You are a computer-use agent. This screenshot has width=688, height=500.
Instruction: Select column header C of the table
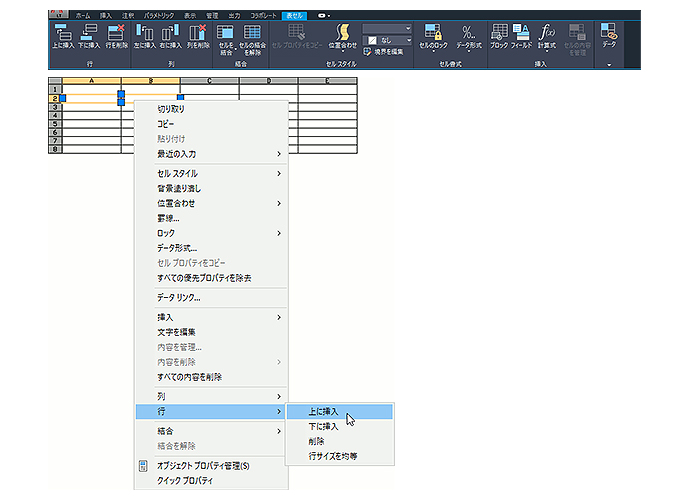(209, 81)
